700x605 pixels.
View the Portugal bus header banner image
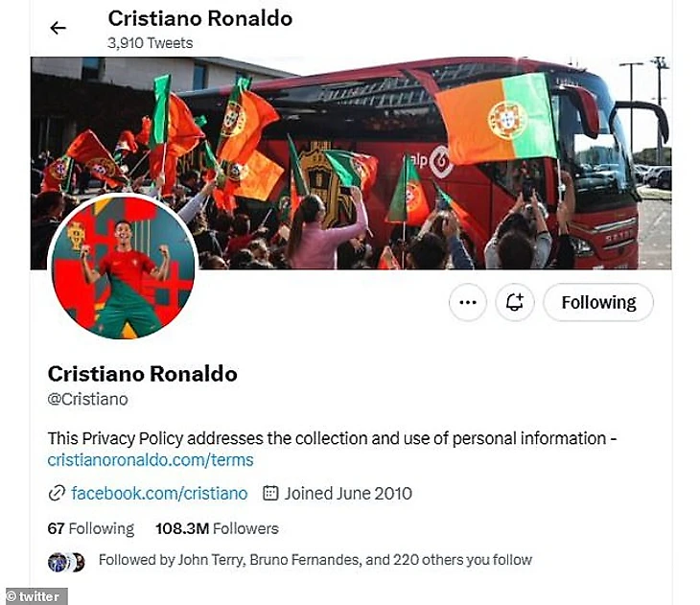(x=351, y=163)
